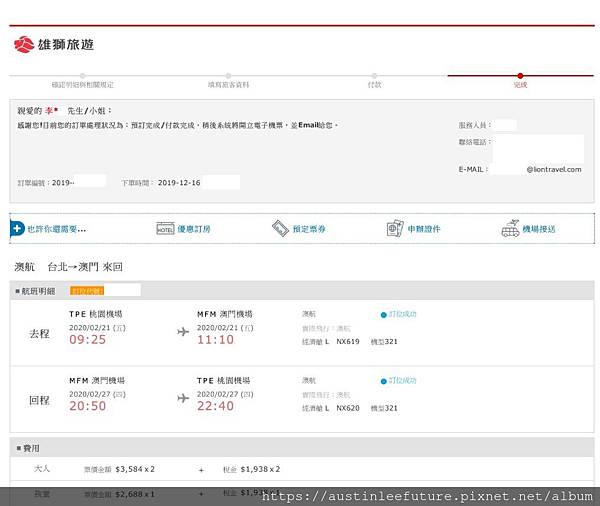
Task: Click the @liontravel.com email text
Action: click(554, 169)
